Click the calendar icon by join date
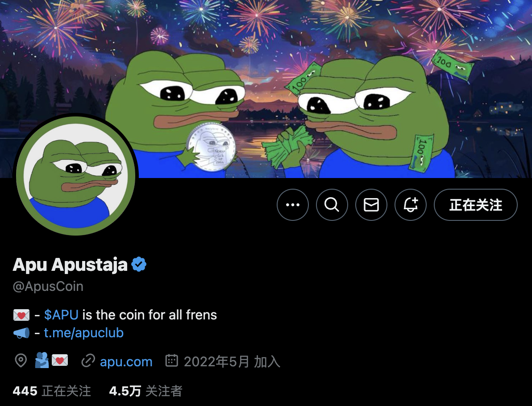This screenshot has height=406, width=532. pos(172,360)
